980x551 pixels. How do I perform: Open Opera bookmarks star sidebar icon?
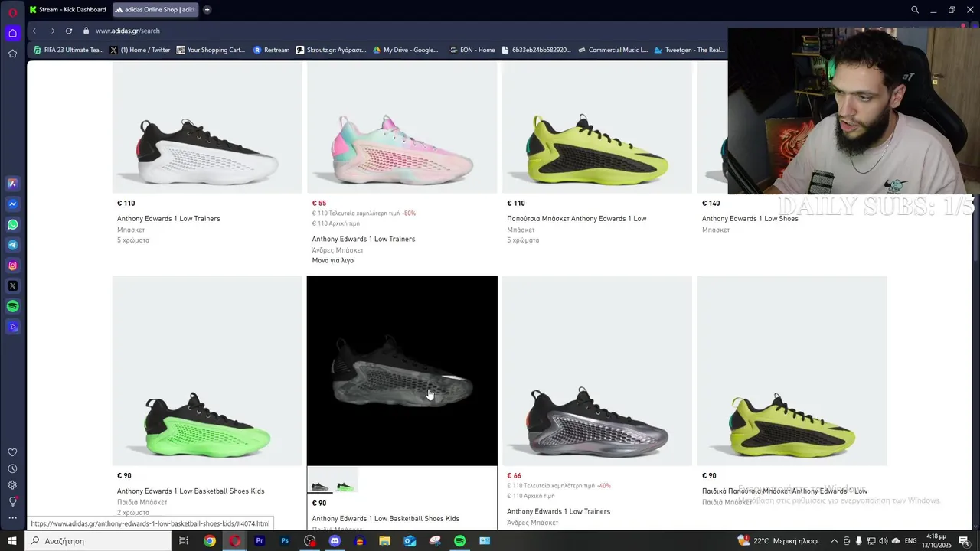coord(12,54)
